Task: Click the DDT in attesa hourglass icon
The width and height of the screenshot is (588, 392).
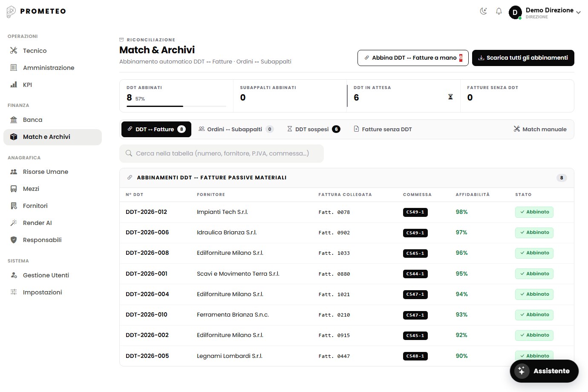Action: pyautogui.click(x=450, y=97)
